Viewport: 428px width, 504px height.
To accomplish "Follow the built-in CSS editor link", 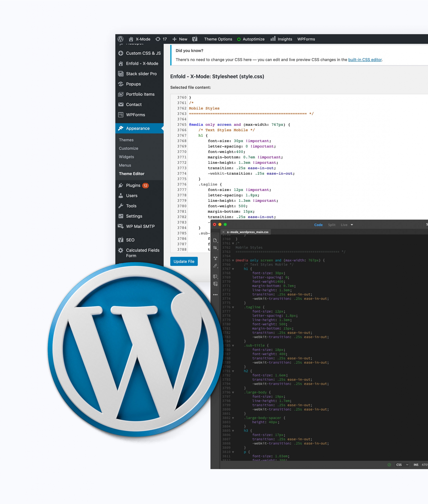I will click(365, 60).
